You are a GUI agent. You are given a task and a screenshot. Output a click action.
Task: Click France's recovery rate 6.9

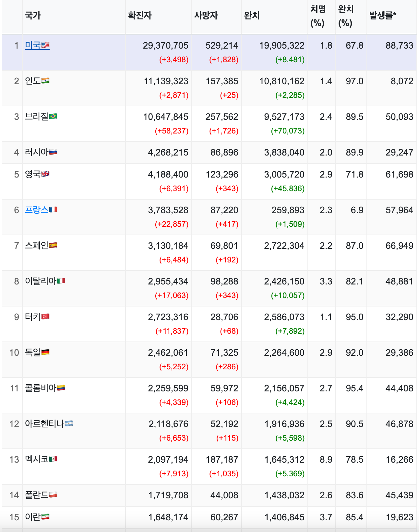(x=357, y=210)
